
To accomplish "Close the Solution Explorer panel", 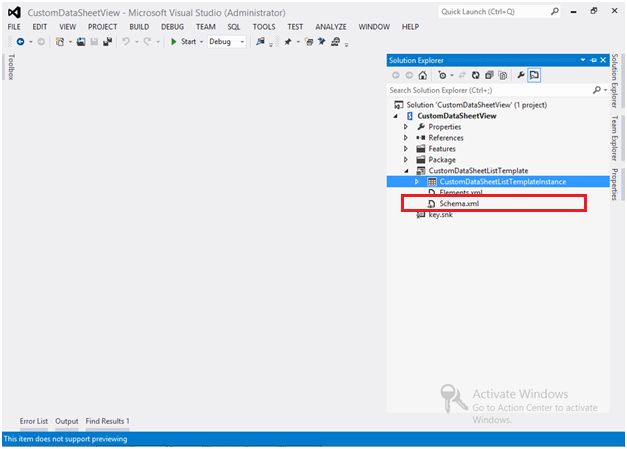I will (603, 60).
